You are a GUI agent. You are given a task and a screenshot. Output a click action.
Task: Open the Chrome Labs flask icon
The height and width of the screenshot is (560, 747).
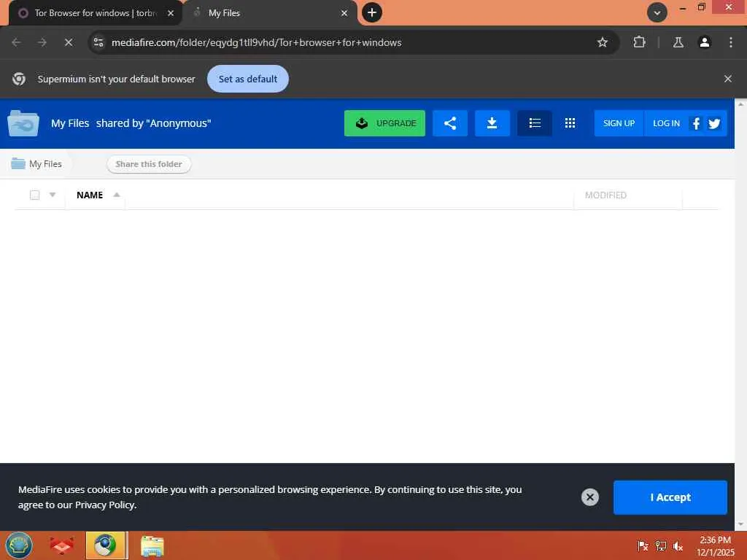678,42
